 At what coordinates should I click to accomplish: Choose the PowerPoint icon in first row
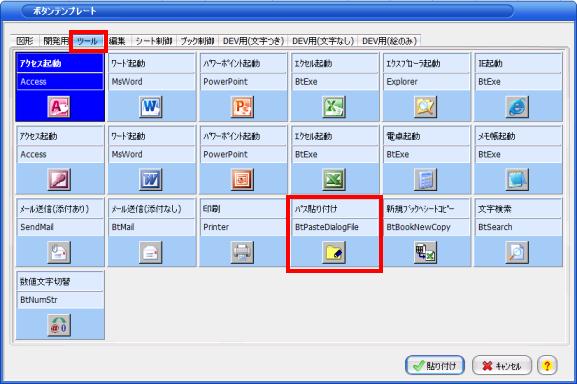click(242, 107)
